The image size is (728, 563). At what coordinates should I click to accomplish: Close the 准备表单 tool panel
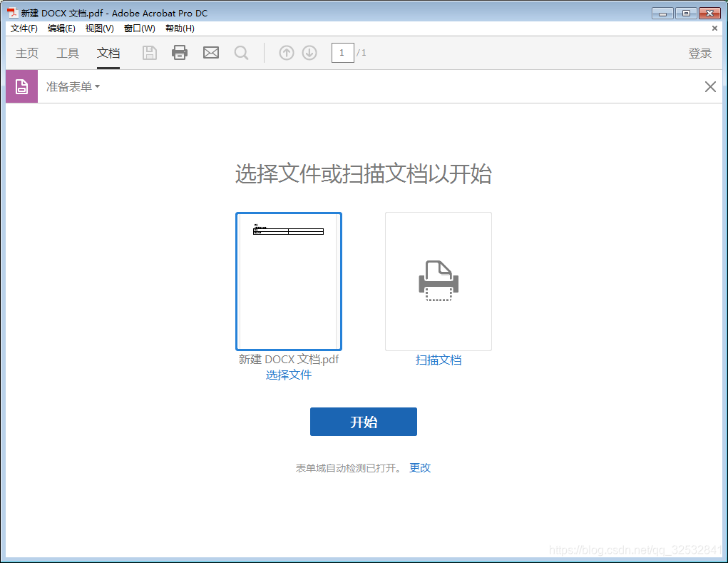[x=710, y=86]
